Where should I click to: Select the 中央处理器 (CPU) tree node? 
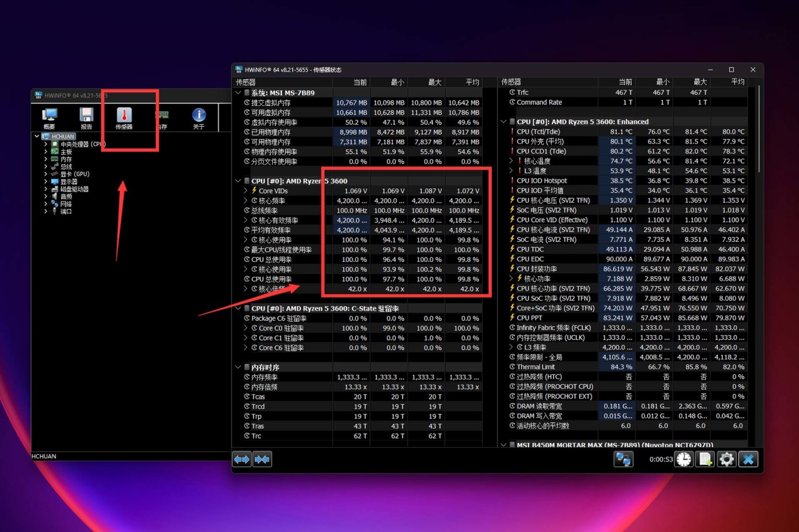point(83,144)
